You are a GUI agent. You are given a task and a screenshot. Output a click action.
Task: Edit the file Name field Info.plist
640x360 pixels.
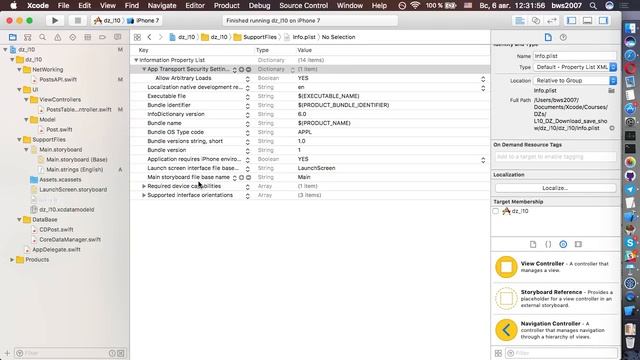coord(575,56)
